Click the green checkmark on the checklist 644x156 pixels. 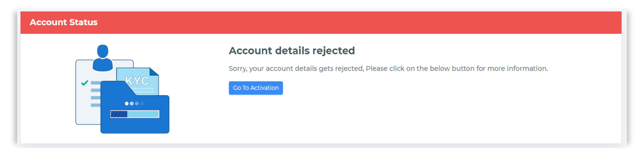[85, 83]
